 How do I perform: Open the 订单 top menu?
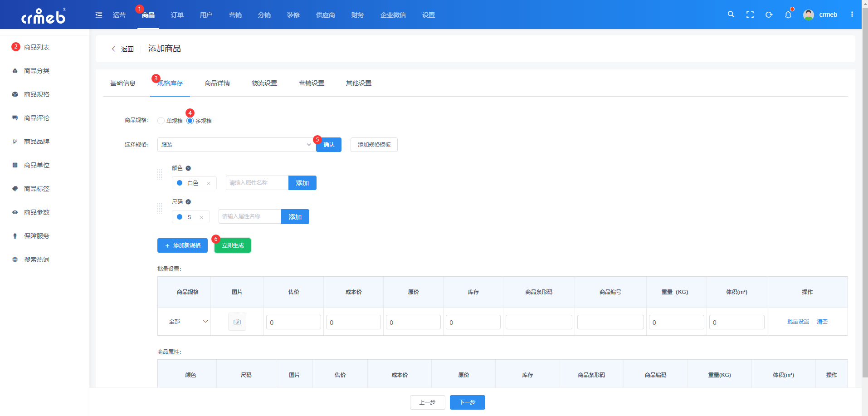click(177, 15)
